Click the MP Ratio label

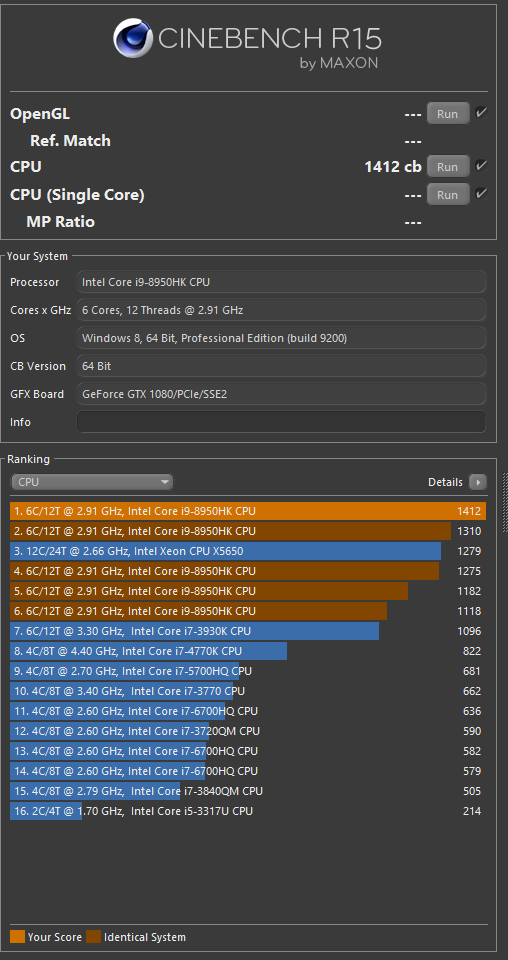pos(61,222)
